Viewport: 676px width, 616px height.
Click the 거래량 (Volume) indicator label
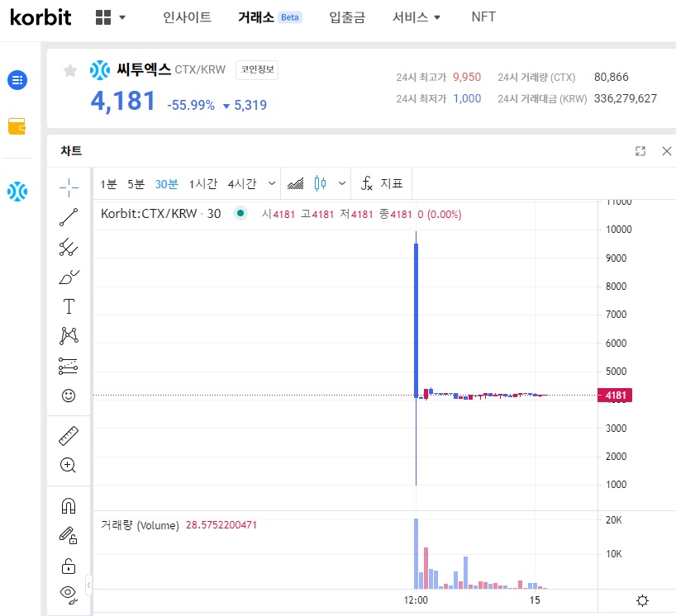click(x=140, y=525)
